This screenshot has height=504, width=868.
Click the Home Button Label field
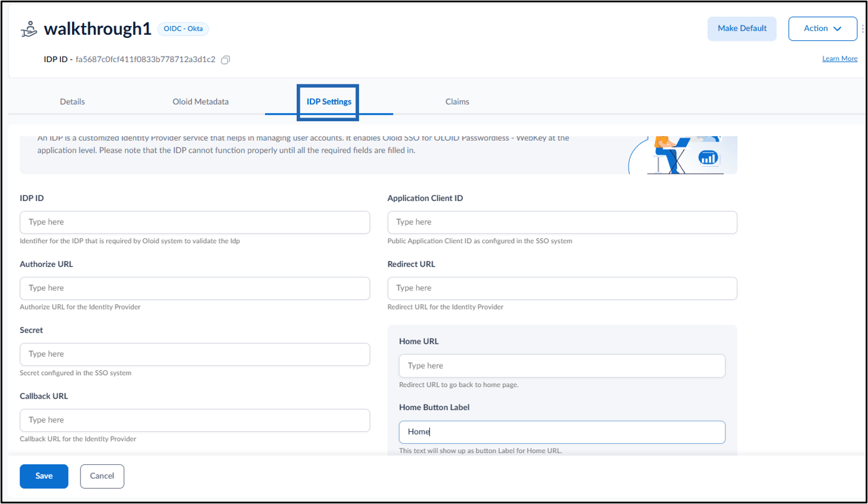pyautogui.click(x=562, y=432)
